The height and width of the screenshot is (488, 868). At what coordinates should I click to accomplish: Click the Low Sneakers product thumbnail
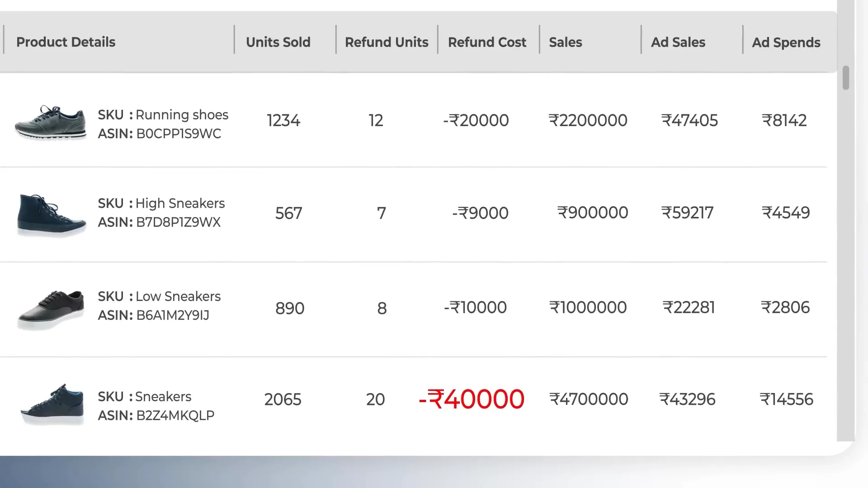click(x=51, y=310)
